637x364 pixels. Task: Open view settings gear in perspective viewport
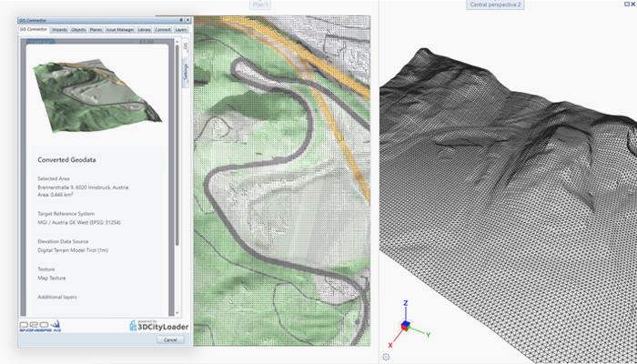(x=386, y=356)
